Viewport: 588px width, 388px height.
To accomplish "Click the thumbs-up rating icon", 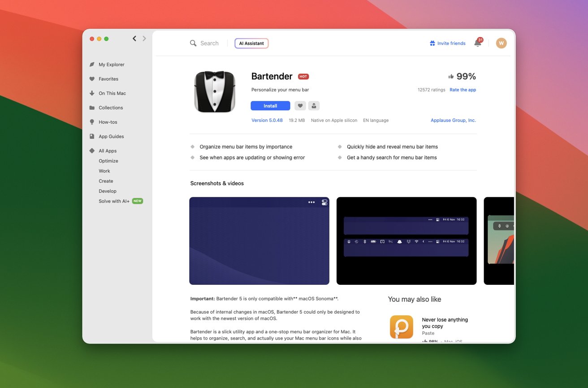I will pyautogui.click(x=451, y=77).
